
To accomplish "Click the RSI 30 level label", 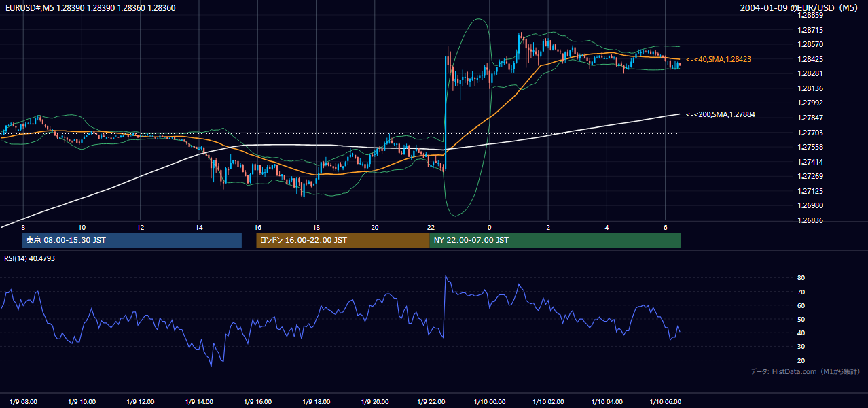I will pyautogui.click(x=801, y=347).
